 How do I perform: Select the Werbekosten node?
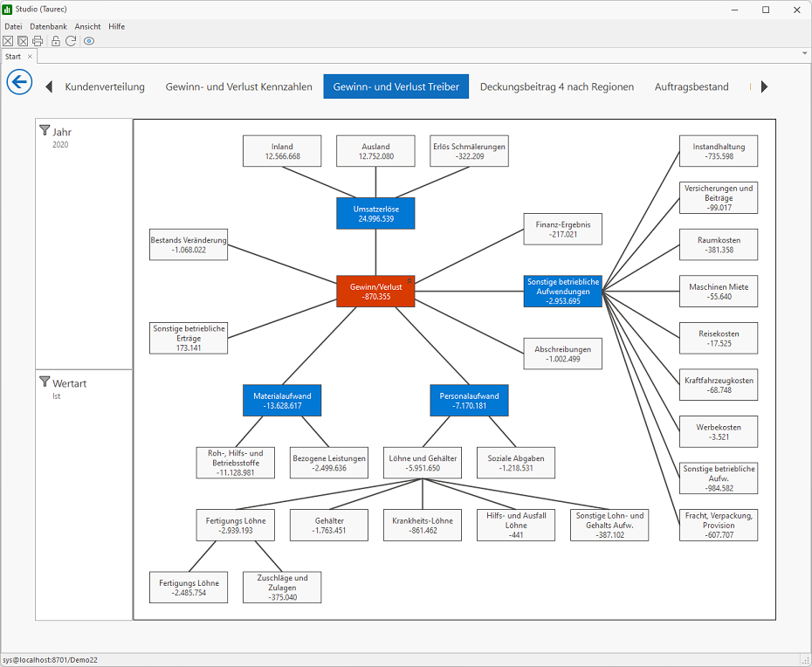pyautogui.click(x=719, y=432)
